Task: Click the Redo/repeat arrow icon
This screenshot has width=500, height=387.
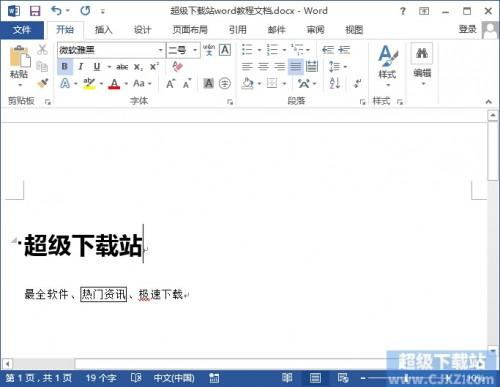Action: pos(85,11)
